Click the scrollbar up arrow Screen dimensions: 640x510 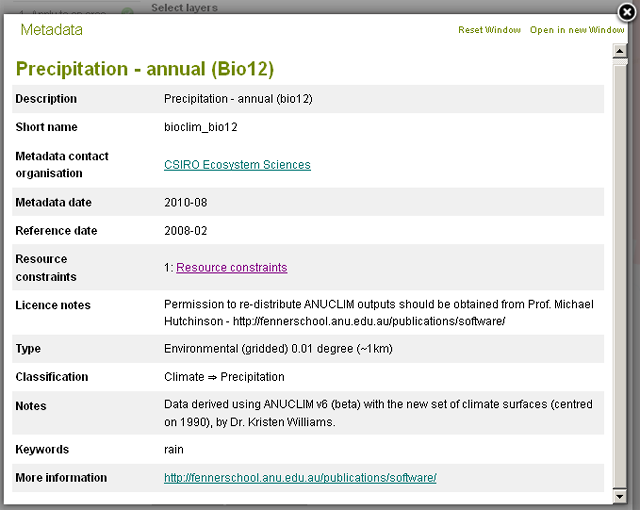(619, 51)
